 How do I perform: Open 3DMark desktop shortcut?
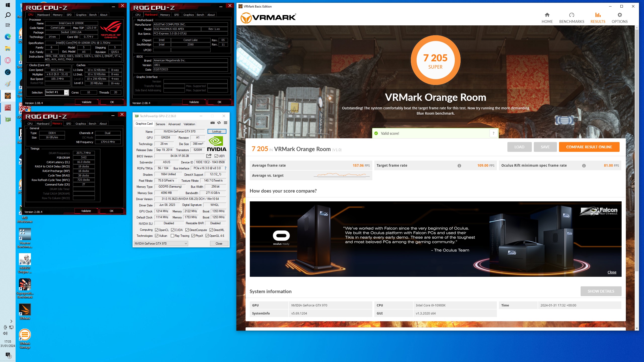25,312
